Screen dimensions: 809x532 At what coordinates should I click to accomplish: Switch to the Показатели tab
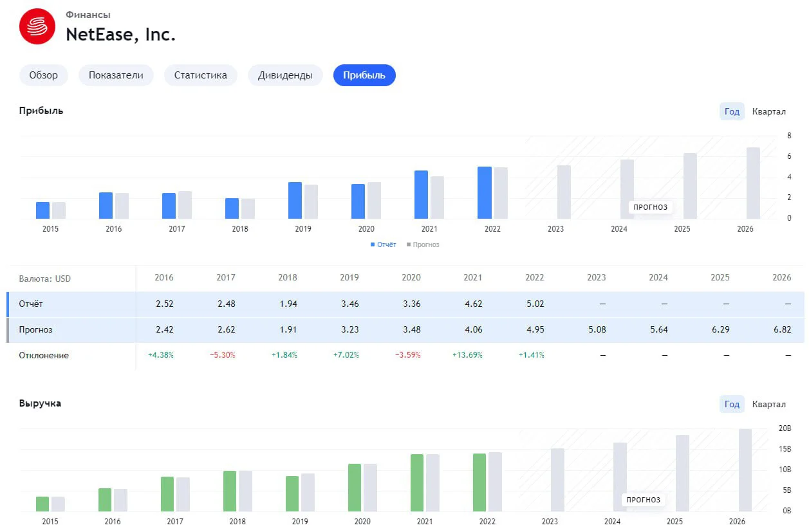coord(116,75)
